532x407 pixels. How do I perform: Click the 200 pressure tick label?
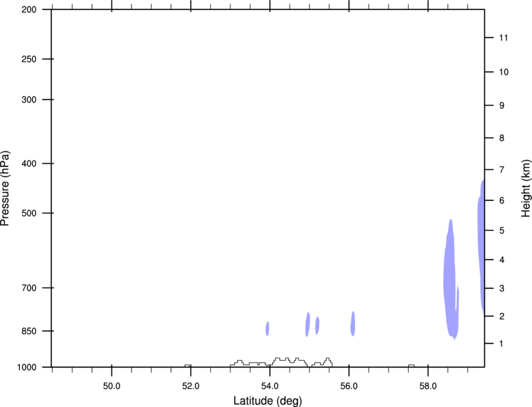[29, 9]
